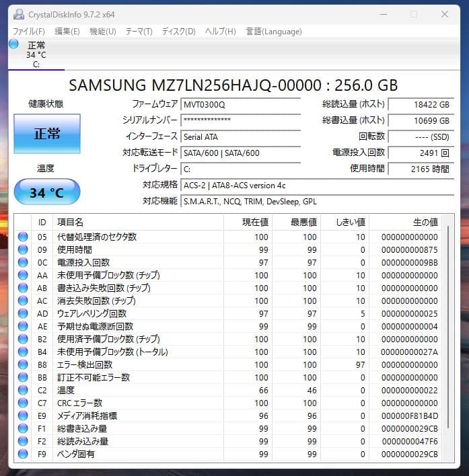The width and height of the screenshot is (469, 476).
Task: Select raw value 0000000027A in B4 row
Action: (x=410, y=352)
